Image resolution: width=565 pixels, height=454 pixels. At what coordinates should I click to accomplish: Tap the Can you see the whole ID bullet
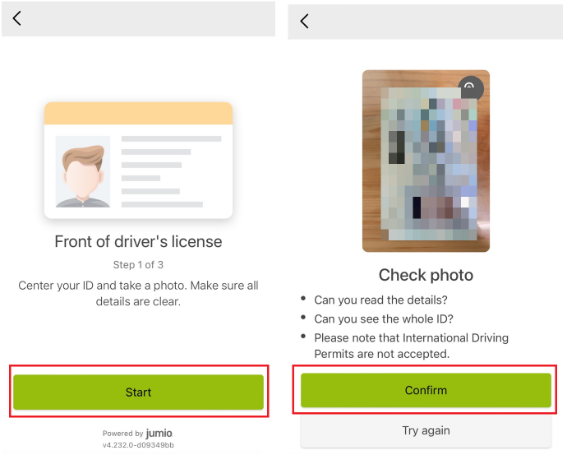[x=383, y=319]
